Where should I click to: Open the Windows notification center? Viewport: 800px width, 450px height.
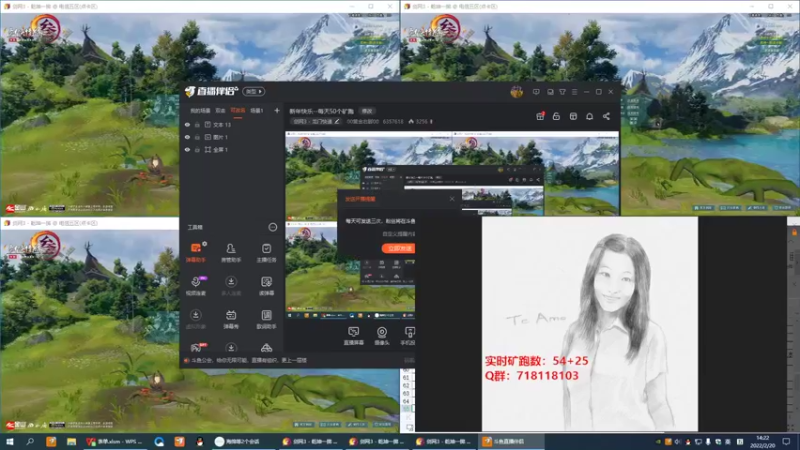pyautogui.click(x=786, y=441)
